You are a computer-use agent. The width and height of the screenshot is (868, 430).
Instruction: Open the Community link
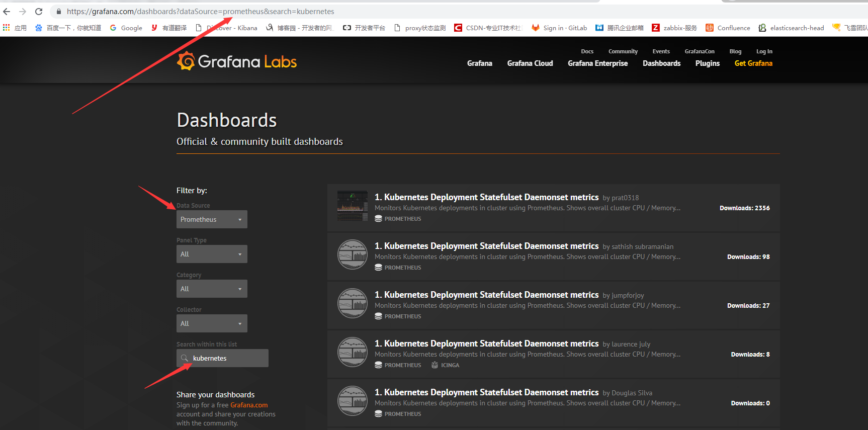pos(623,51)
